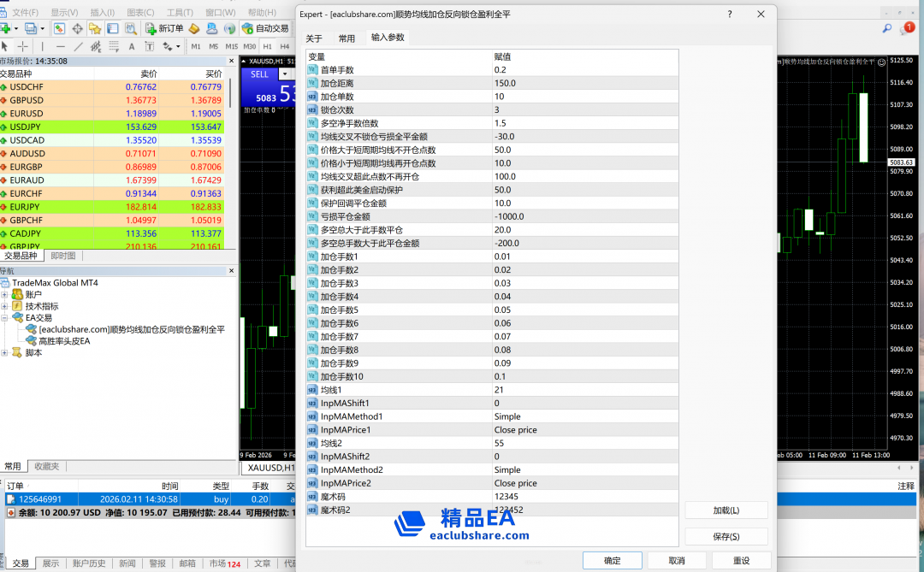Switch chart to the M15 timeframe
The width and height of the screenshot is (924, 572).
(231, 46)
